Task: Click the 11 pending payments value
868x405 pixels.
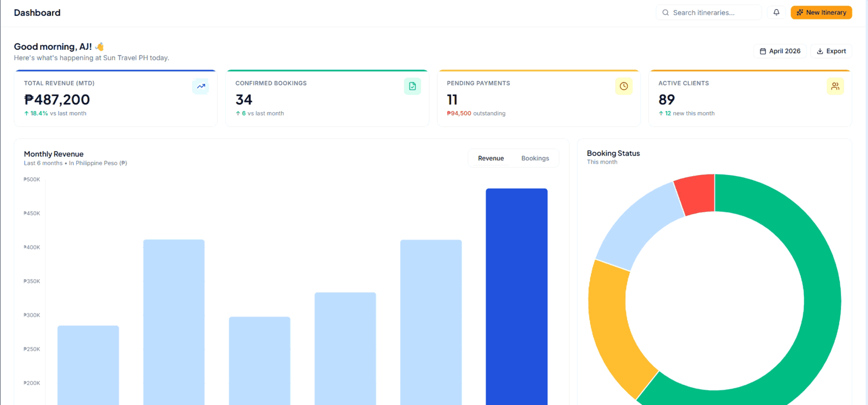Action: click(x=452, y=100)
